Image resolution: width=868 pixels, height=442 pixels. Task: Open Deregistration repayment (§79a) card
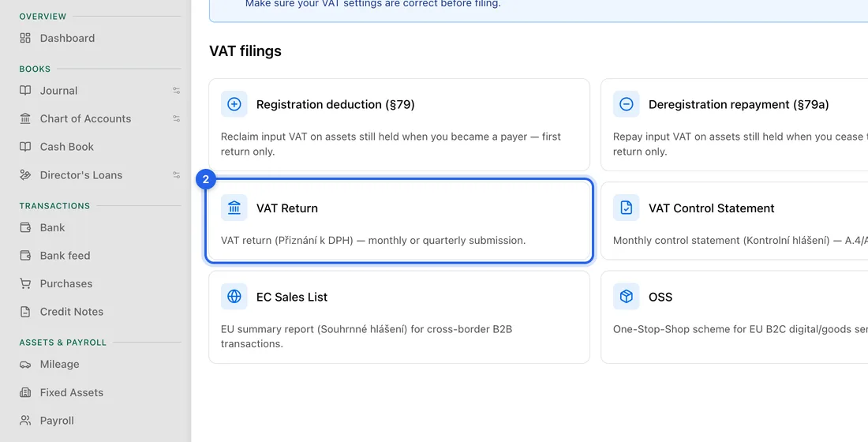click(x=734, y=125)
